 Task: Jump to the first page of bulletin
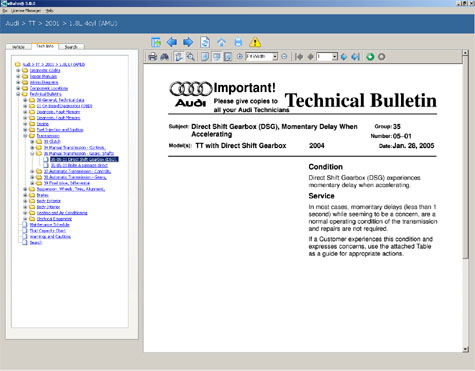click(299, 57)
